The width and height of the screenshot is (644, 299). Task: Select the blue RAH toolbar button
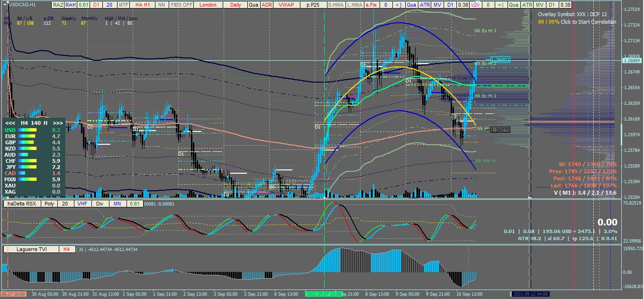(x=71, y=5)
